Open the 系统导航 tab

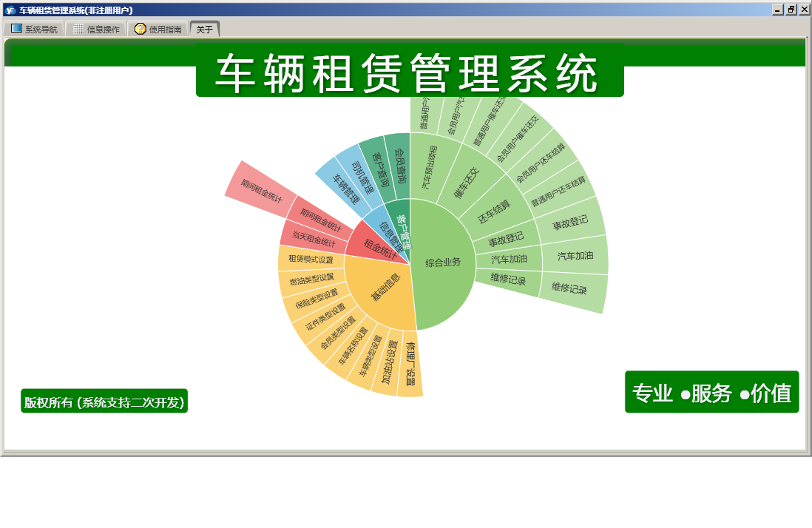pyautogui.click(x=34, y=29)
